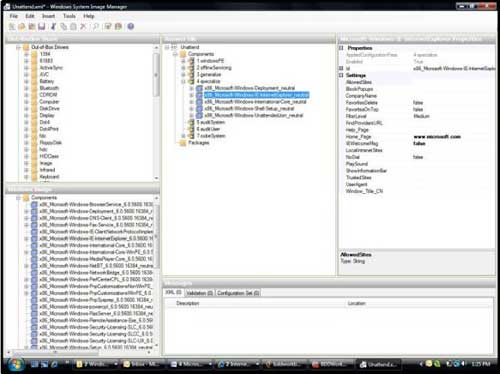Click the Windows Start orb on taskbar

(x=15, y=364)
